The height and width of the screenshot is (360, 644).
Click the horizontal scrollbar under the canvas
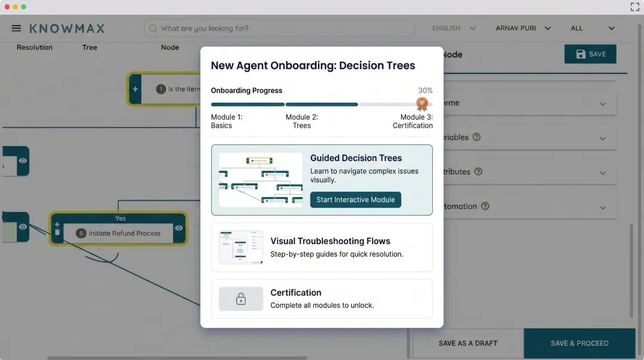coord(177,358)
